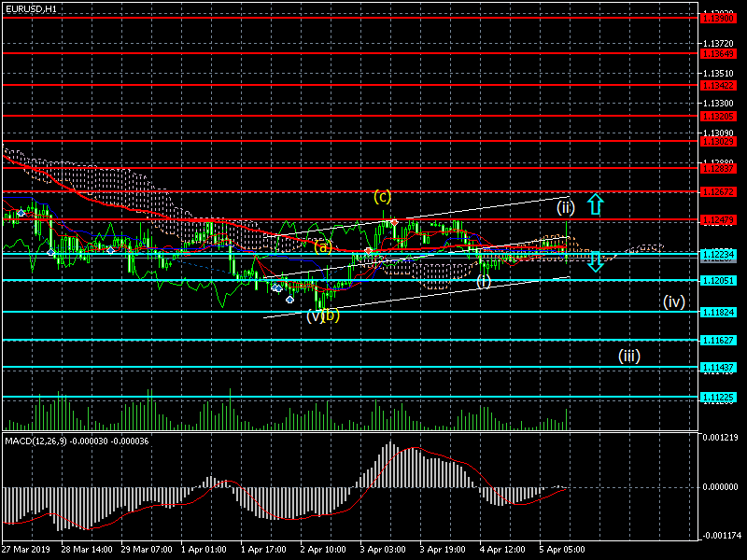The height and width of the screenshot is (560, 747).
Task: Select red price tag 1.12837
Action: coord(718,169)
